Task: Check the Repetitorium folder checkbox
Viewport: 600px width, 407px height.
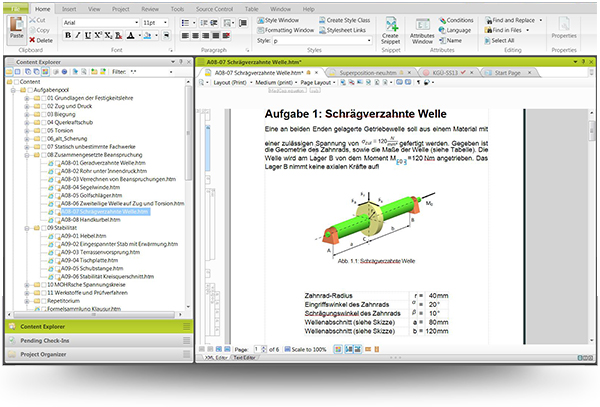Action: click(x=44, y=301)
